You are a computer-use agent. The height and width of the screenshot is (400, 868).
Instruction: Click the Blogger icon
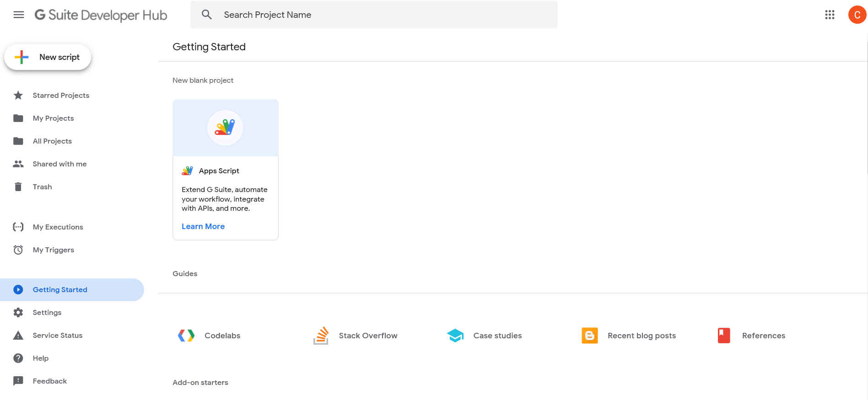pyautogui.click(x=590, y=336)
